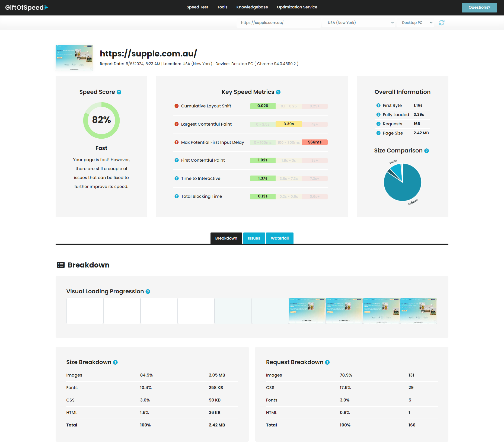Viewport: 504px width, 446px height.
Task: Open the Optimization Service menu
Action: coord(297,7)
